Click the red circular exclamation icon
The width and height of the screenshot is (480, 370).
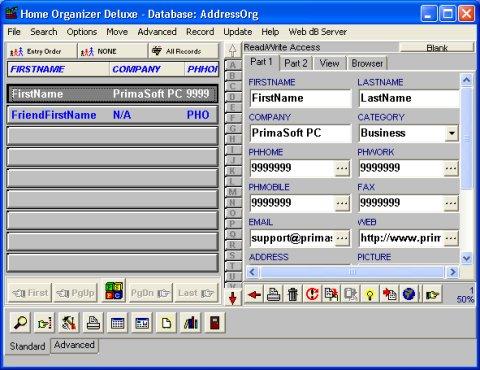coord(312,294)
